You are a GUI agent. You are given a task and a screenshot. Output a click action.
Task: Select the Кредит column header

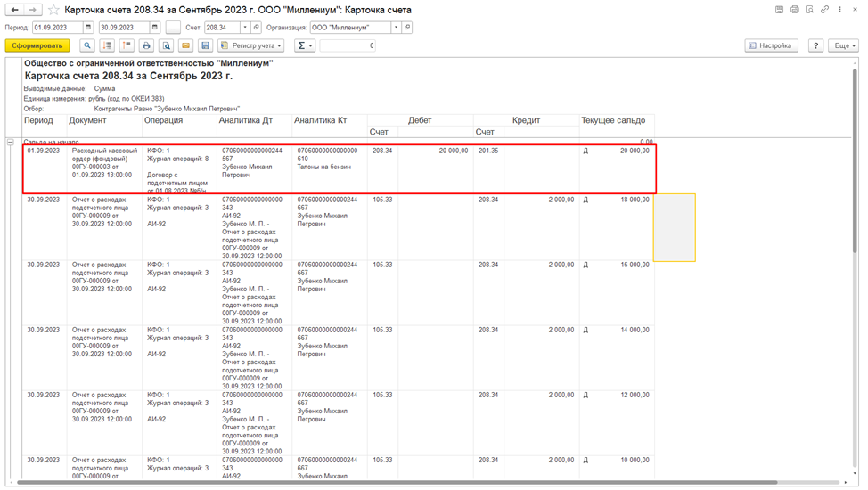coord(526,120)
